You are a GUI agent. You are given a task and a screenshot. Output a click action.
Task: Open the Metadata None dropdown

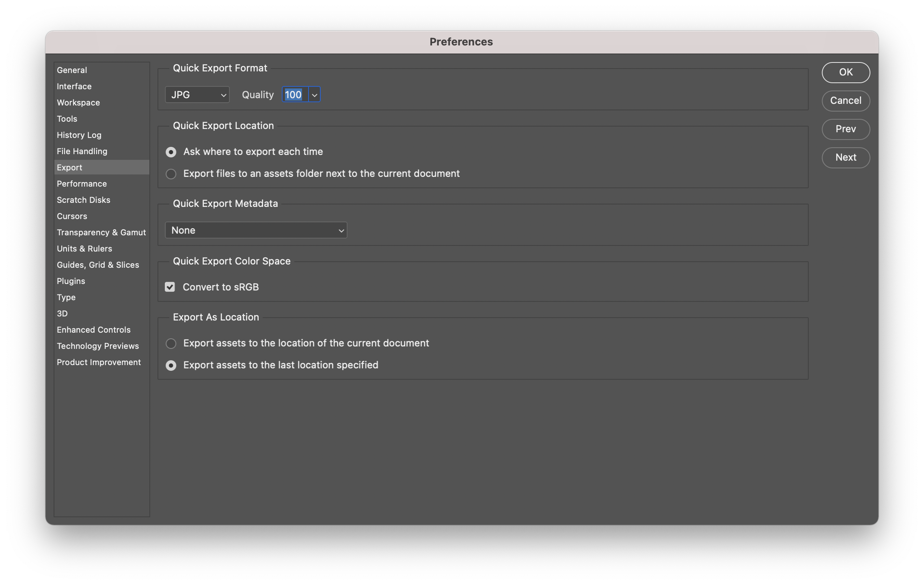coord(256,230)
